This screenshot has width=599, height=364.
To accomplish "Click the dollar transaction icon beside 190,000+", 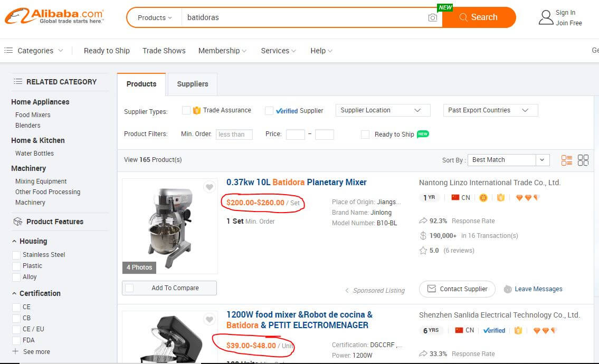I will (423, 236).
